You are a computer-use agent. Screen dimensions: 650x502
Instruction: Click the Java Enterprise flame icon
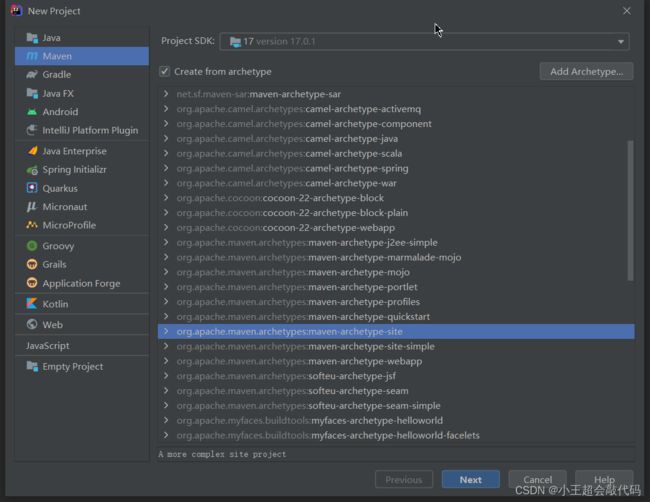coord(32,151)
